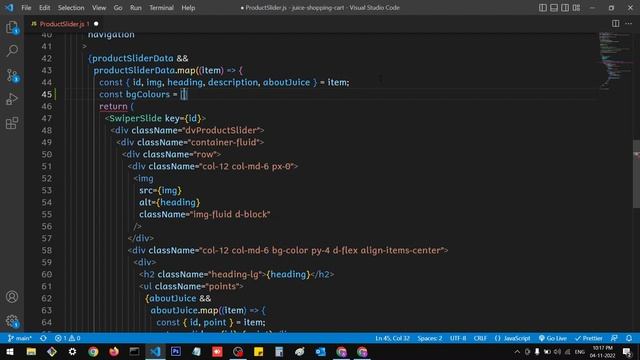Start server with Go Live
Screen dimensions: 640x360
tap(553, 338)
